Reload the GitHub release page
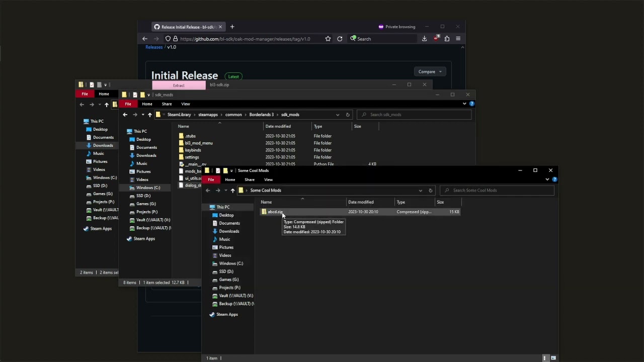Viewport: 644px width, 362px height. tap(340, 39)
